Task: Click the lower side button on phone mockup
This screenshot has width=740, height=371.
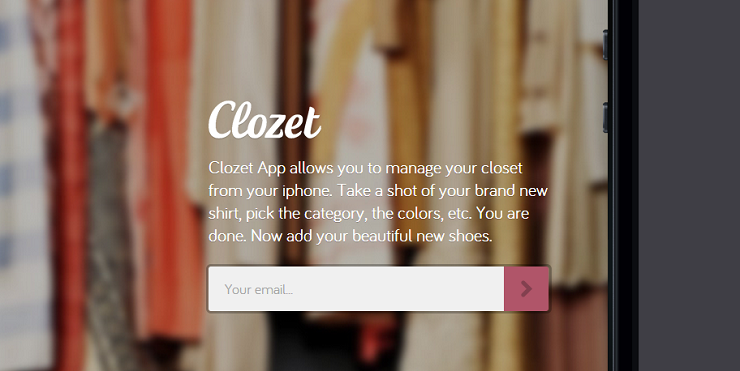Action: pos(605,118)
